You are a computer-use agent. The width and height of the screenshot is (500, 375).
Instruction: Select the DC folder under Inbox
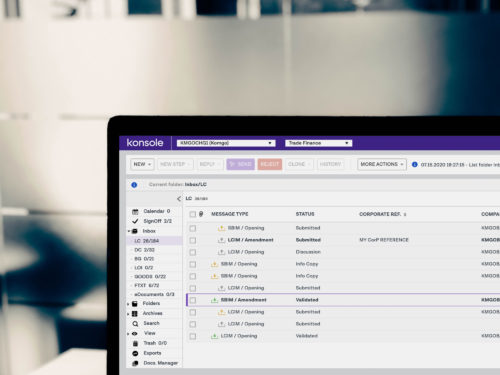pyautogui.click(x=144, y=250)
